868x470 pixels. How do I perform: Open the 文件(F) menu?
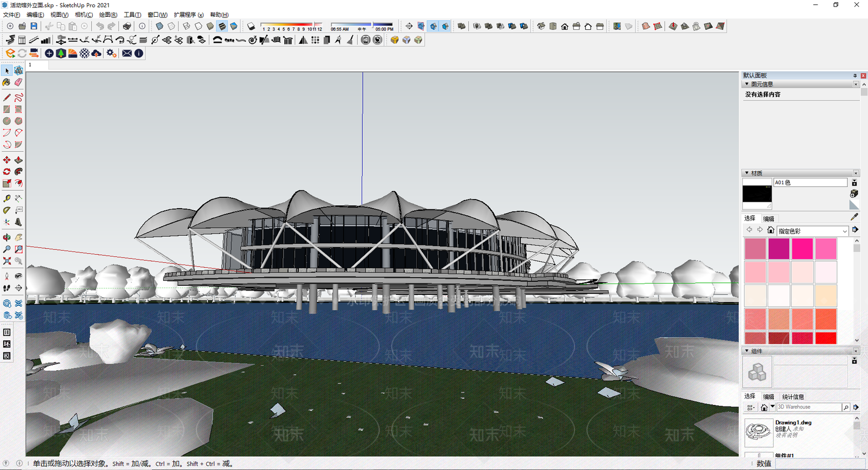tap(11, 15)
